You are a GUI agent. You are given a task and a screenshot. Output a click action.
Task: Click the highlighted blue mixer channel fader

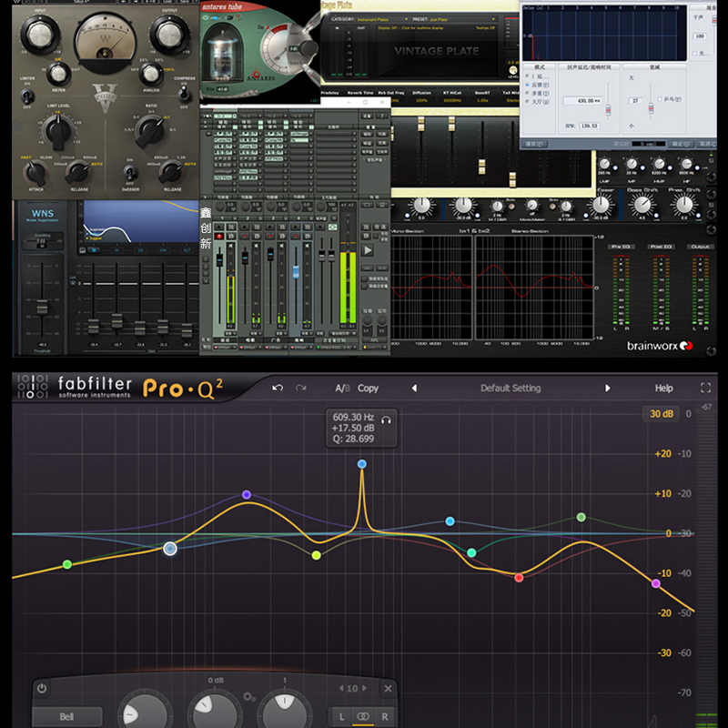(x=296, y=271)
